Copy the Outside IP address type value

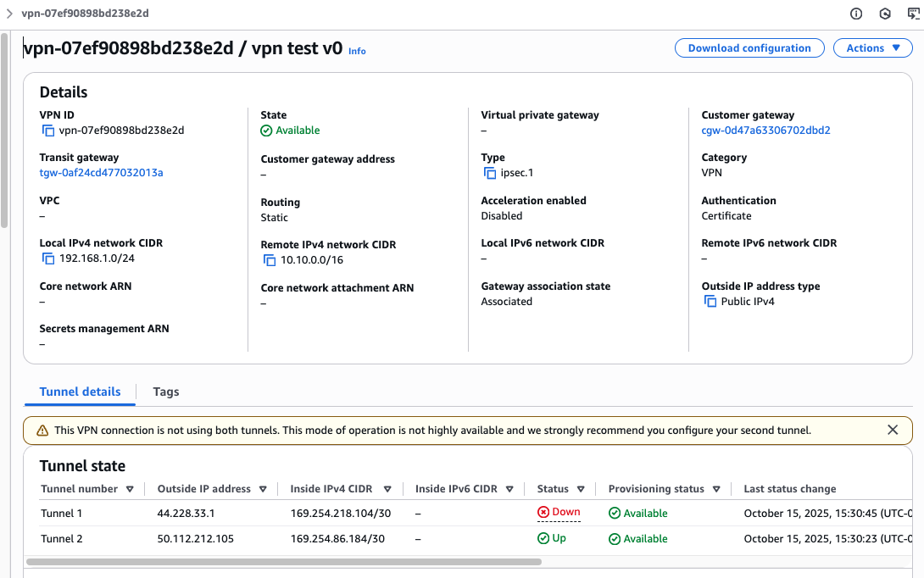(710, 302)
